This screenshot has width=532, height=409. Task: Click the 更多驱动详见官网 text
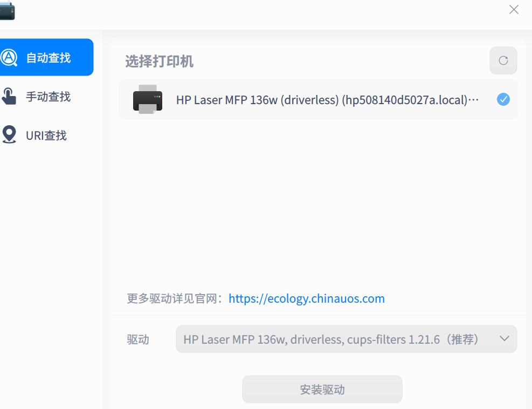172,298
